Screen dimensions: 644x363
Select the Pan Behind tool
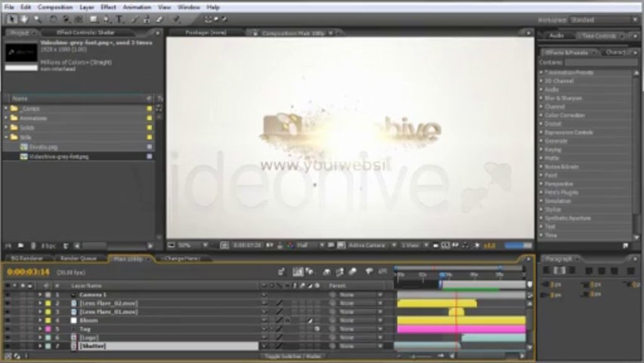[x=79, y=19]
